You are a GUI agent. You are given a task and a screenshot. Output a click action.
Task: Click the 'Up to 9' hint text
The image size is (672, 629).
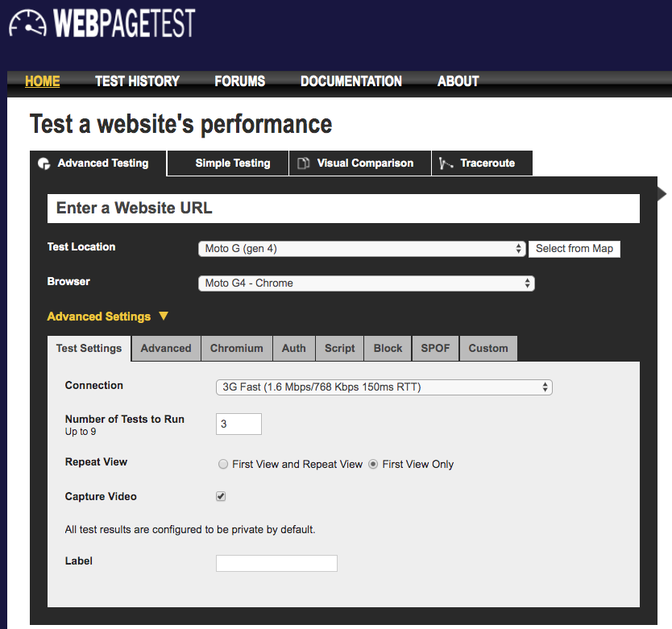pyautogui.click(x=81, y=432)
